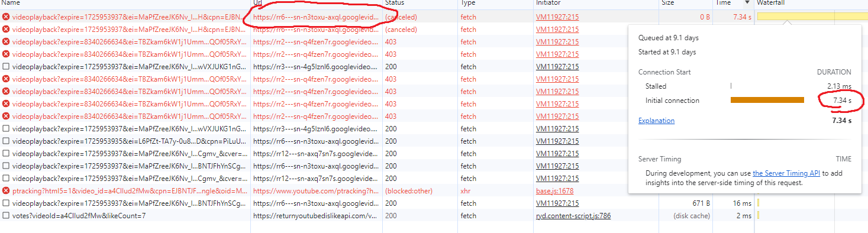Click the https://www.youtube.com/ptracking URL cell
The height and width of the screenshot is (233, 868).
(316, 191)
